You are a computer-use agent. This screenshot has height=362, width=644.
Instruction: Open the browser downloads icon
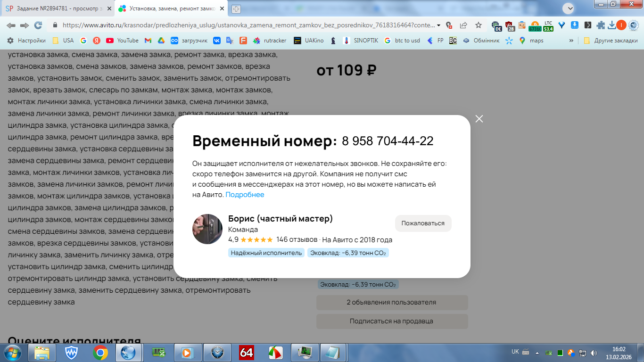click(611, 25)
